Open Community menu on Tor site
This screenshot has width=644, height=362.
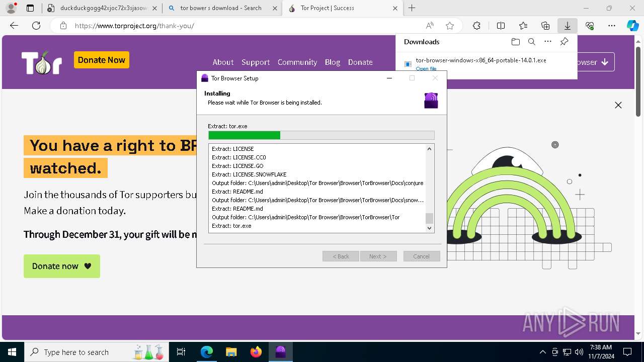tap(297, 62)
